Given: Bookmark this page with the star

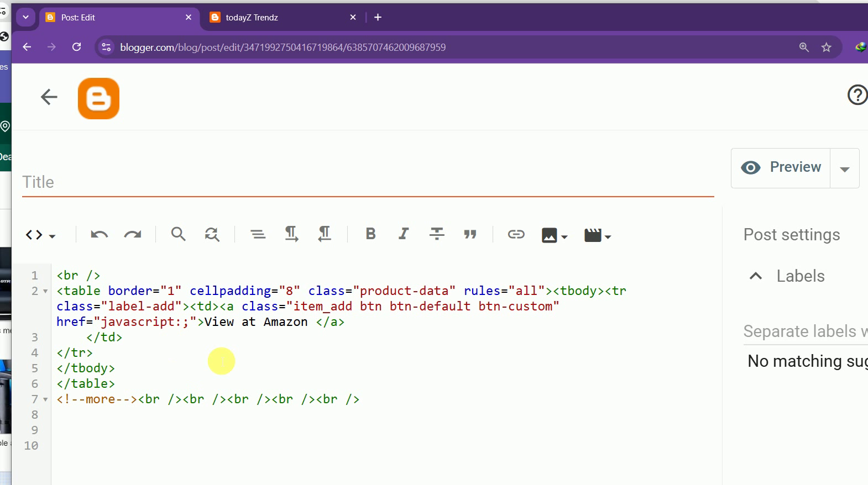Looking at the screenshot, I should [827, 48].
